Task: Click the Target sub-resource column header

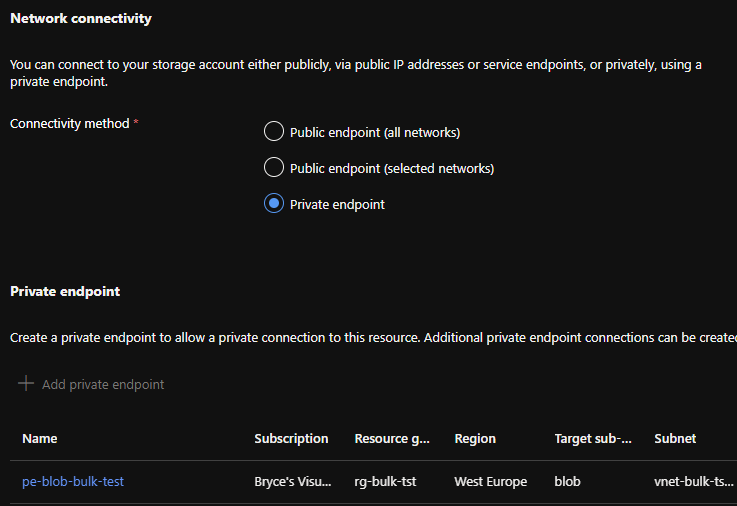Action: 593,438
